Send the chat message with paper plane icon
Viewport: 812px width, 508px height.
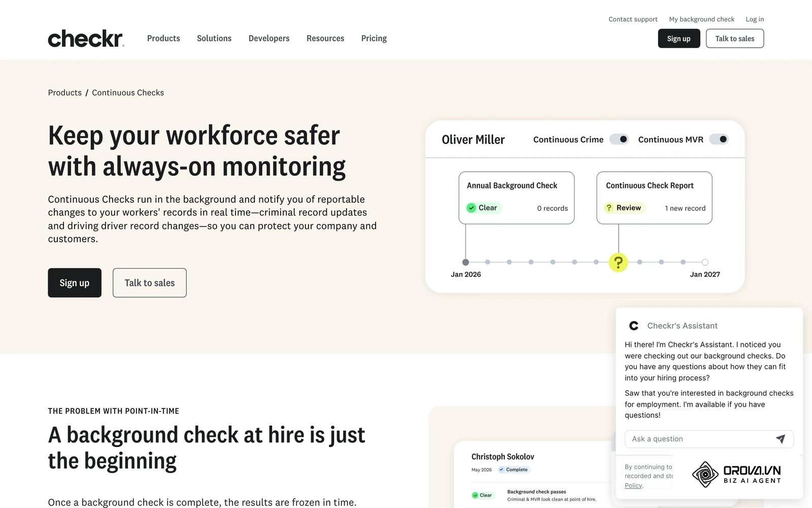click(781, 439)
